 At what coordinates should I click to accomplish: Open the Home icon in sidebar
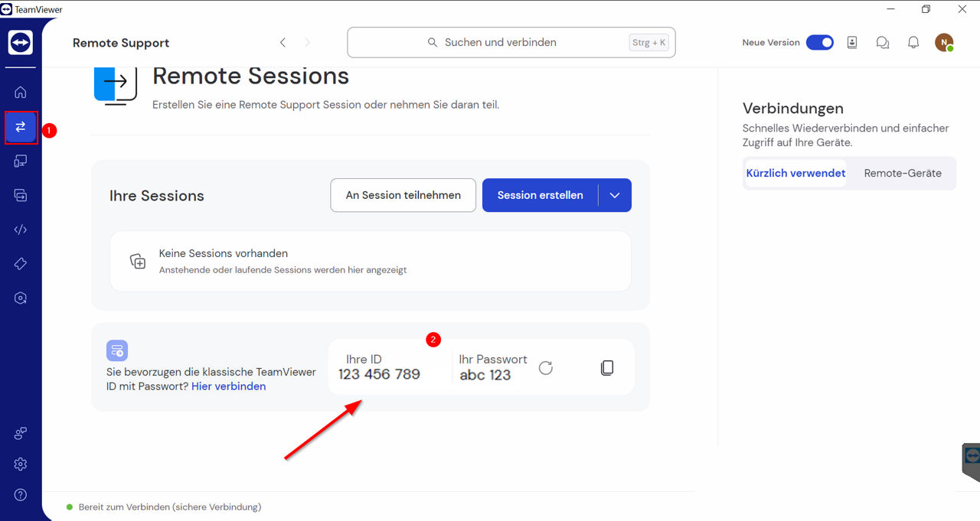pyautogui.click(x=21, y=93)
